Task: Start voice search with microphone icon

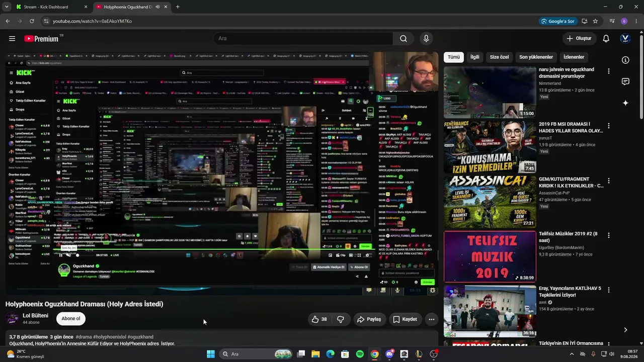Action: pos(427,39)
